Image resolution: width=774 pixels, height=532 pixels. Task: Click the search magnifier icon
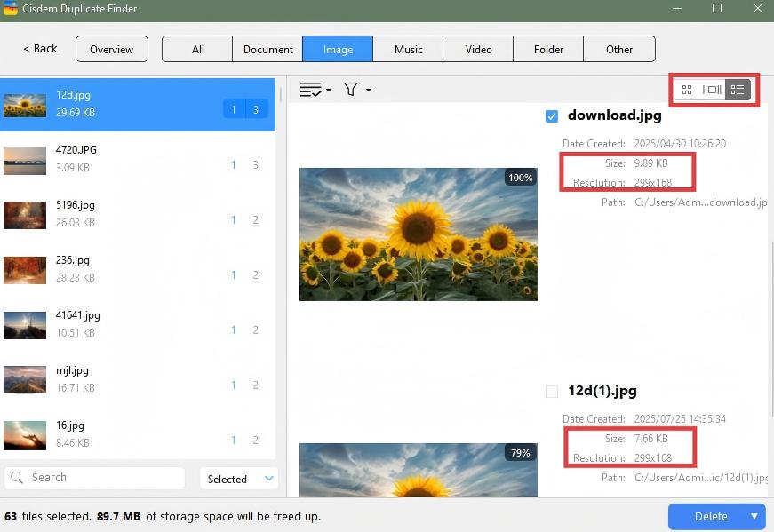tap(17, 477)
